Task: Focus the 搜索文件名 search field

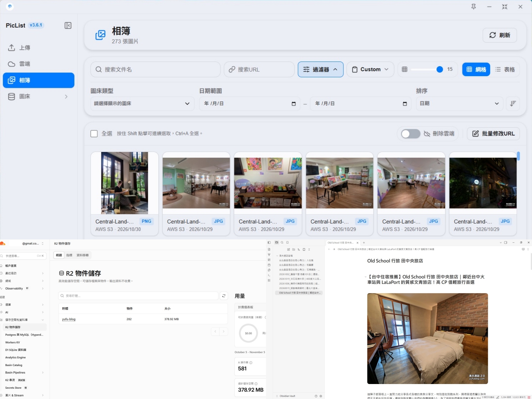Action: [x=156, y=69]
